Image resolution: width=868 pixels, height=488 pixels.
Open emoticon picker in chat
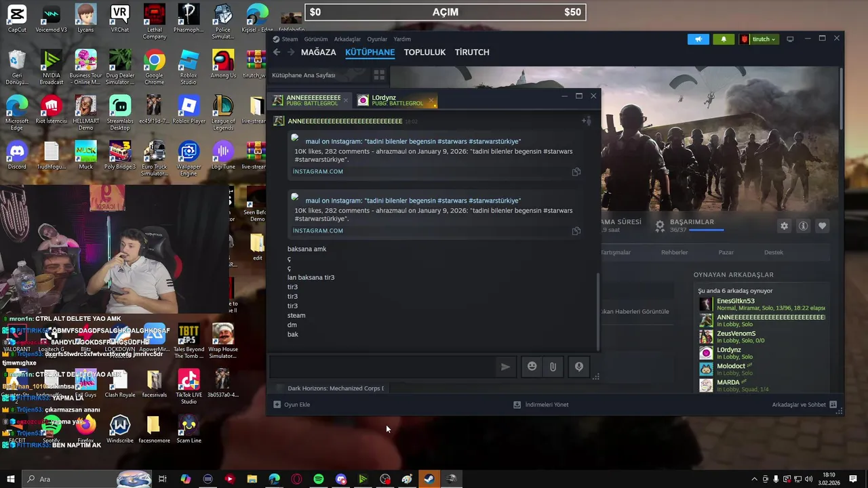[x=532, y=367]
